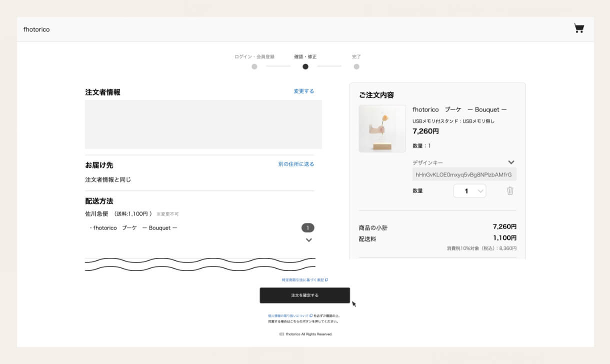610x364 pixels.
Task: Click the 完了 step label
Action: (356, 57)
